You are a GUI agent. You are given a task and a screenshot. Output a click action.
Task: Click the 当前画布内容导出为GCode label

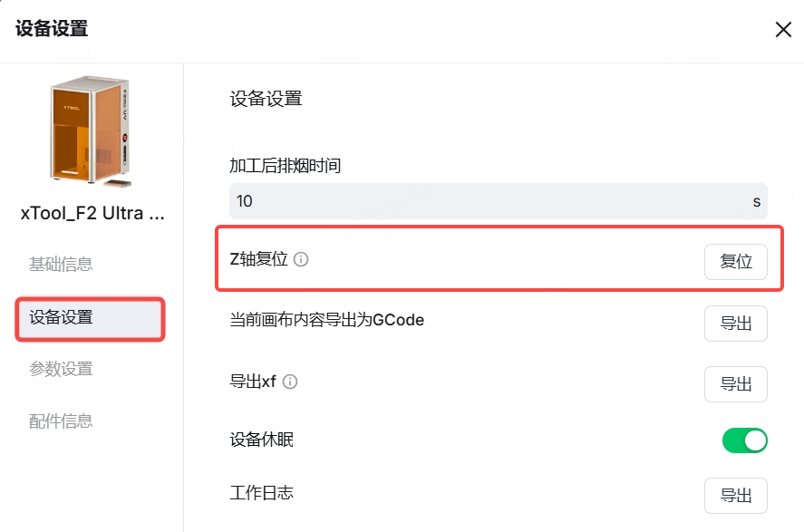coord(327,320)
